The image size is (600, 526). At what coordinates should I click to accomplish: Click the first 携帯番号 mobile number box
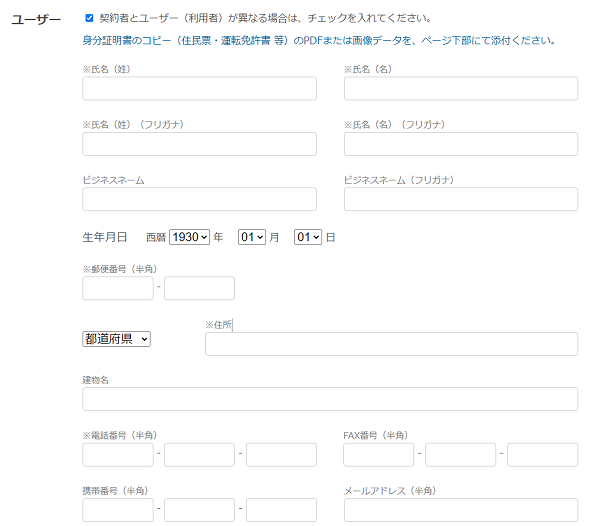pyautogui.click(x=118, y=510)
